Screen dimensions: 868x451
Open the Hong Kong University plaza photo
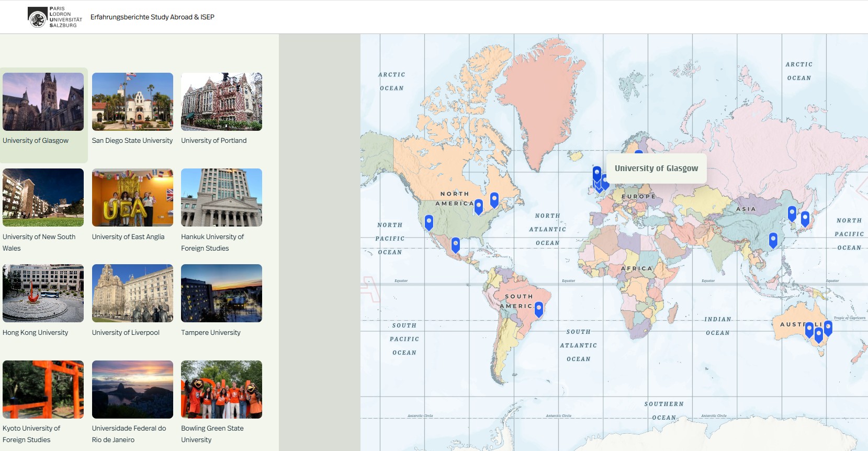(x=43, y=293)
